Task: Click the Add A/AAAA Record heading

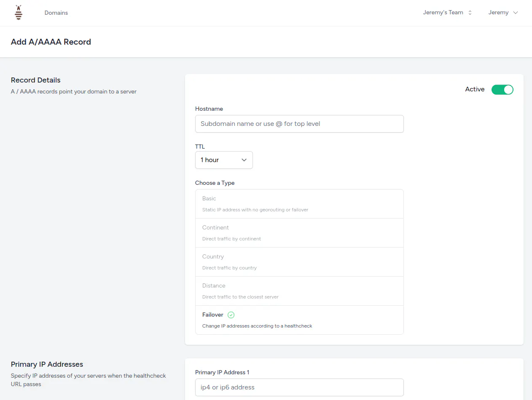Action: coord(51,42)
